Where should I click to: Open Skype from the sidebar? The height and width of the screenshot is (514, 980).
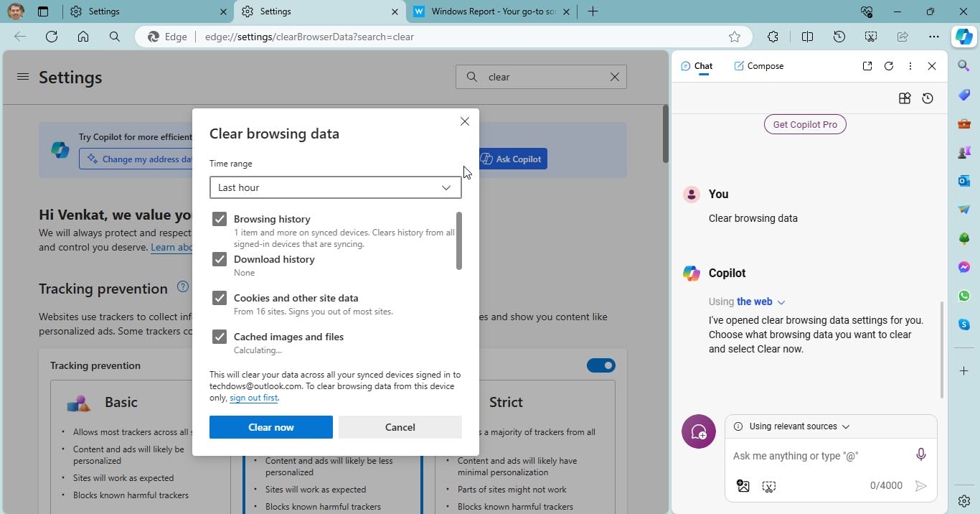963,324
